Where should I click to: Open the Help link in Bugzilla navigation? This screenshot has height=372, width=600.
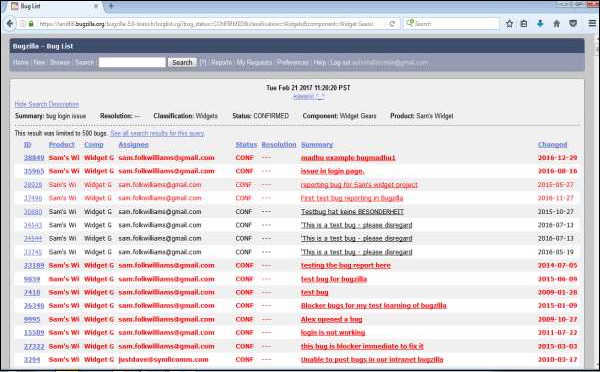tap(320, 62)
